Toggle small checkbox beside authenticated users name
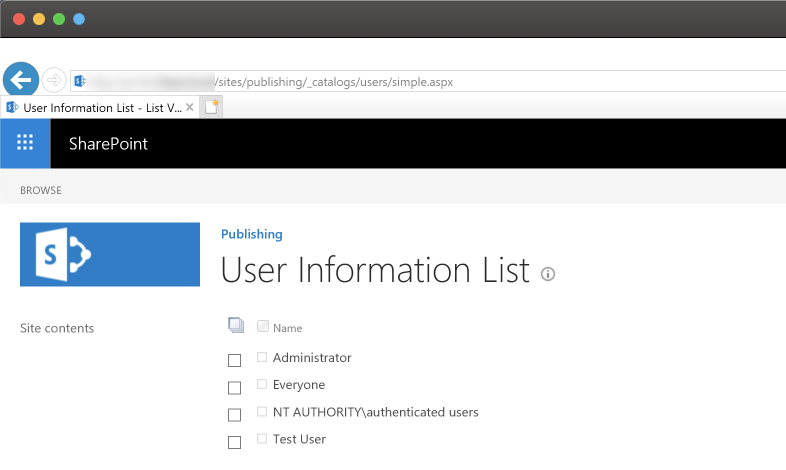This screenshot has width=786, height=470. pos(262,411)
